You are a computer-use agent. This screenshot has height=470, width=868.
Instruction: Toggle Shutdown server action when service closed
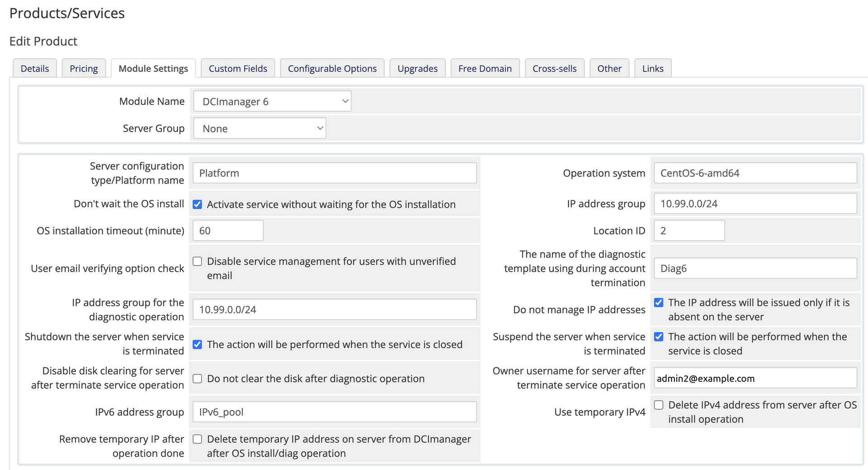click(x=198, y=345)
